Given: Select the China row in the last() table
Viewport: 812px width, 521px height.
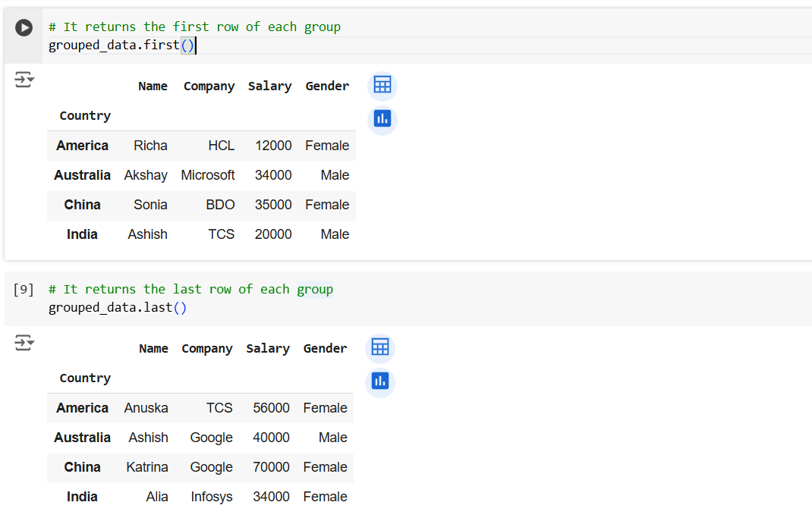Looking at the screenshot, I should coord(82,467).
